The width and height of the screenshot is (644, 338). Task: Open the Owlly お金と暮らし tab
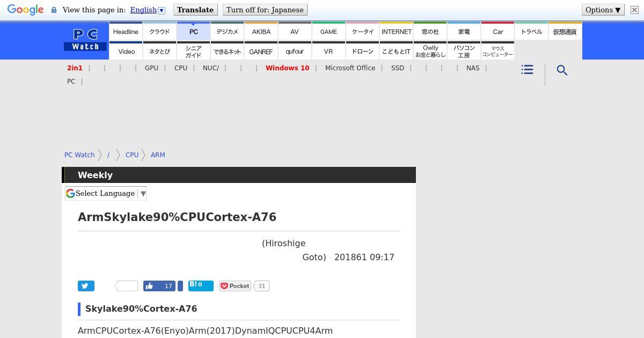point(430,51)
